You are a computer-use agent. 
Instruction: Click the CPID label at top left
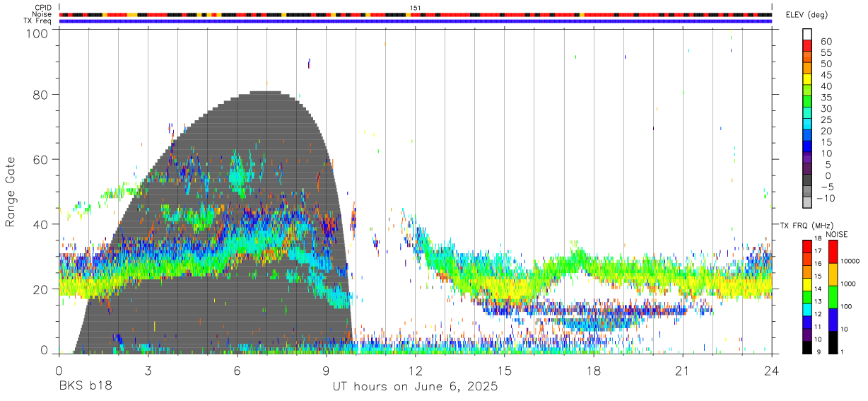tap(43, 7)
